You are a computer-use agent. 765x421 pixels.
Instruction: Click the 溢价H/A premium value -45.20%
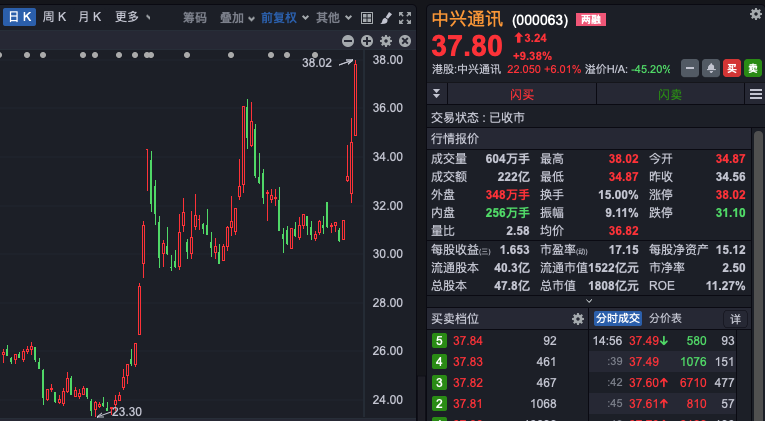click(651, 69)
